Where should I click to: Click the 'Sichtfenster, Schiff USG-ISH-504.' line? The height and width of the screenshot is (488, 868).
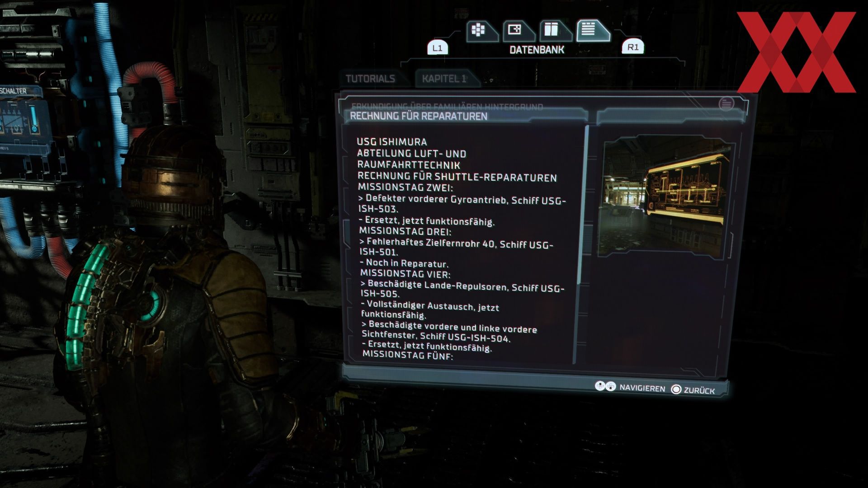(436, 337)
